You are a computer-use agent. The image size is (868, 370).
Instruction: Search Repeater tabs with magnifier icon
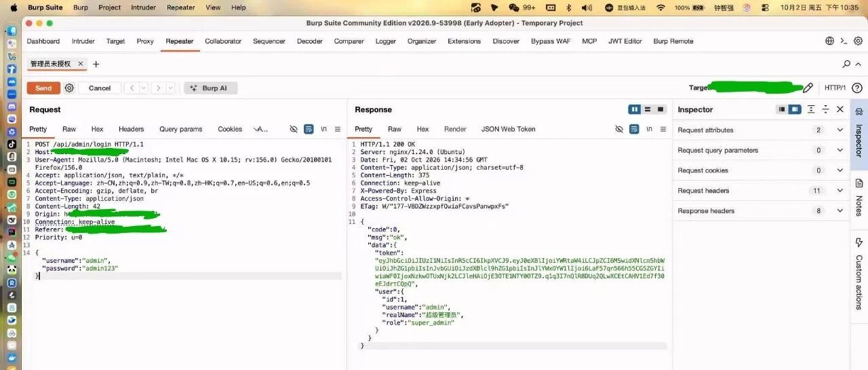click(846, 64)
